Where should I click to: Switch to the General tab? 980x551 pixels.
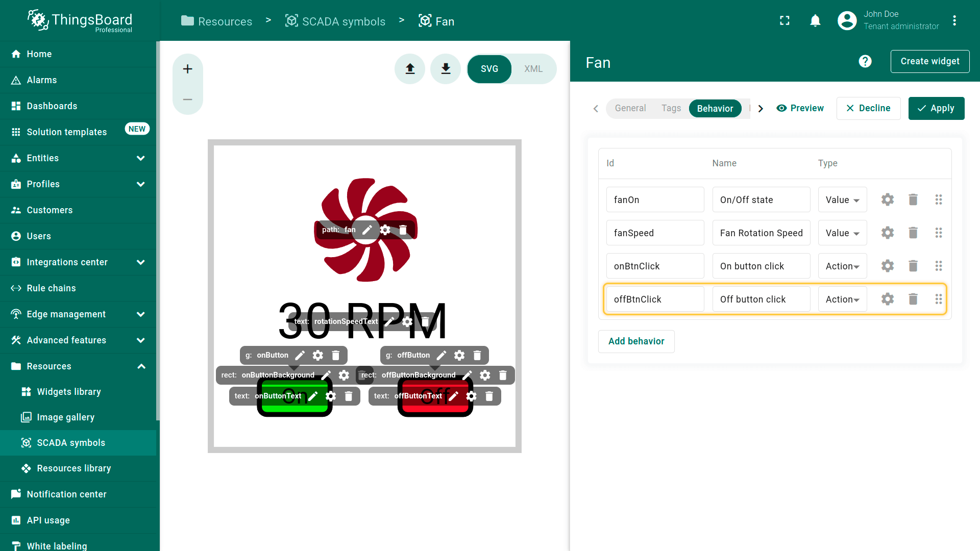(x=630, y=108)
